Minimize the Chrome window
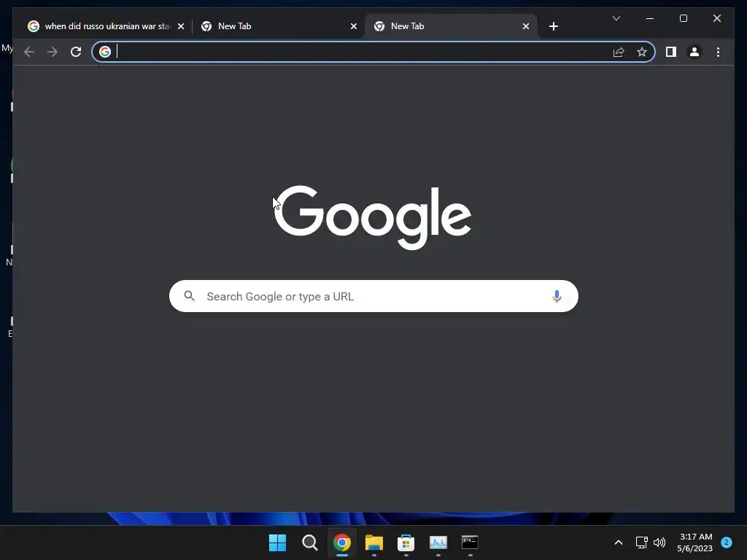 pyautogui.click(x=650, y=18)
